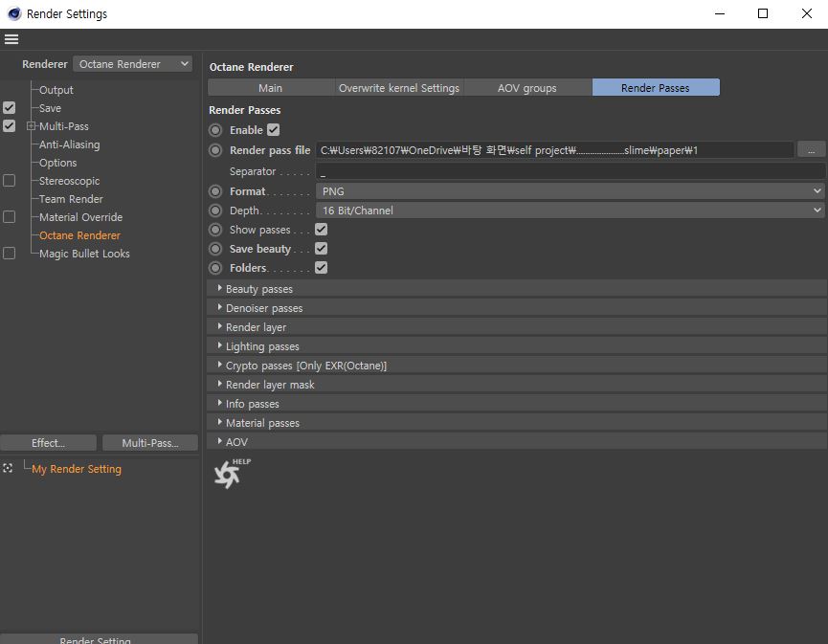828x644 pixels.
Task: Uncheck the Save beauty checkbox
Action: coord(321,249)
